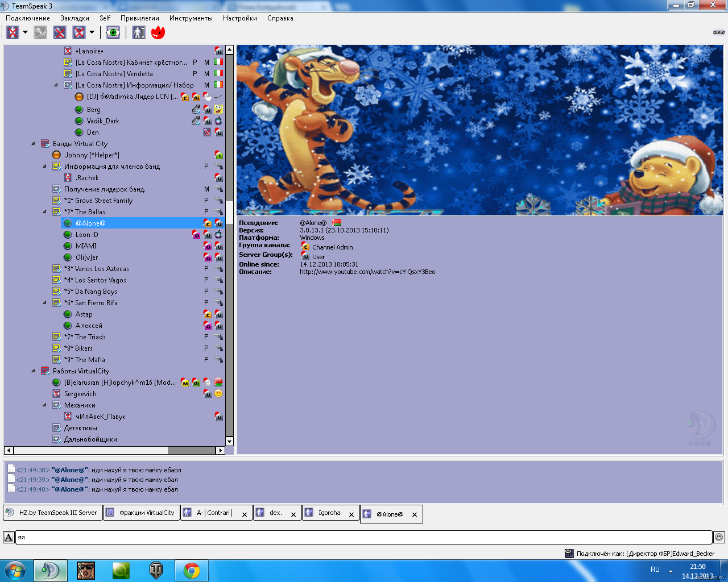This screenshot has height=582, width=728.
Task: Collapse the *6* San Fierro Rifa channel
Action: [44, 303]
